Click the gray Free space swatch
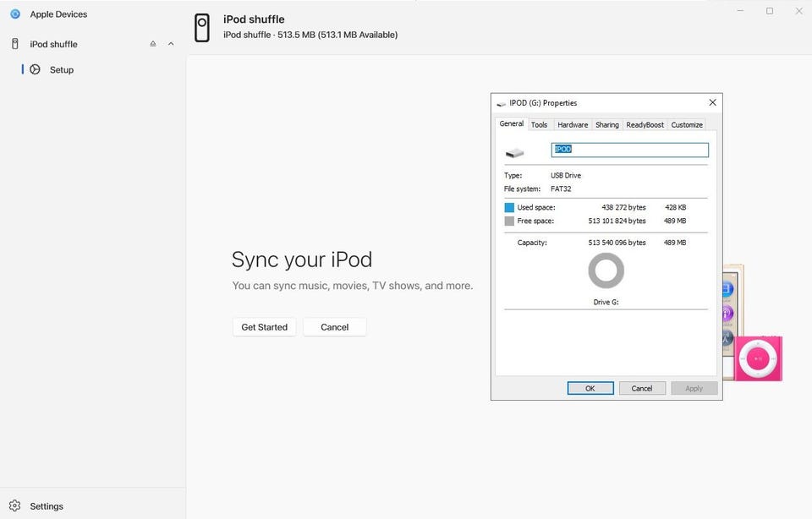Screen dimensions: 812x519 509,221
